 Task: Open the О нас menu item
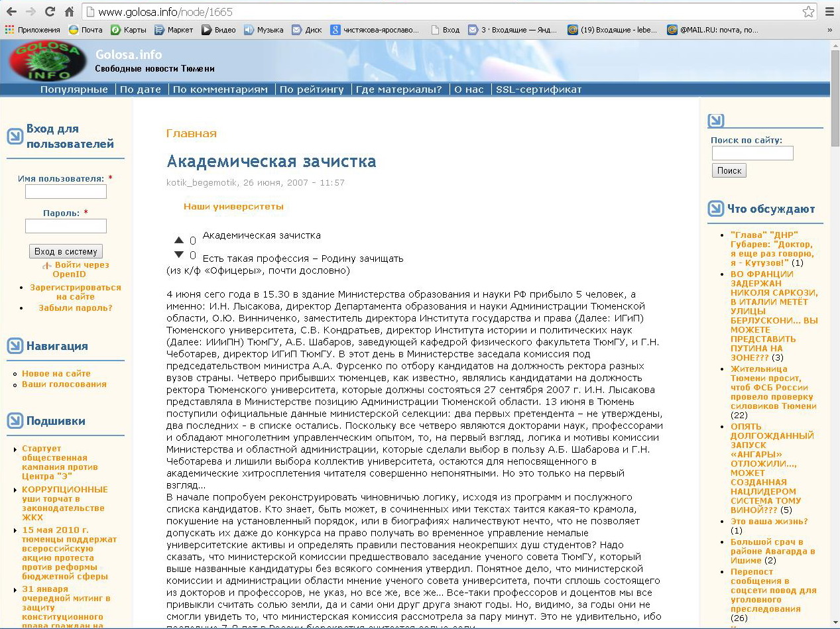click(x=469, y=89)
